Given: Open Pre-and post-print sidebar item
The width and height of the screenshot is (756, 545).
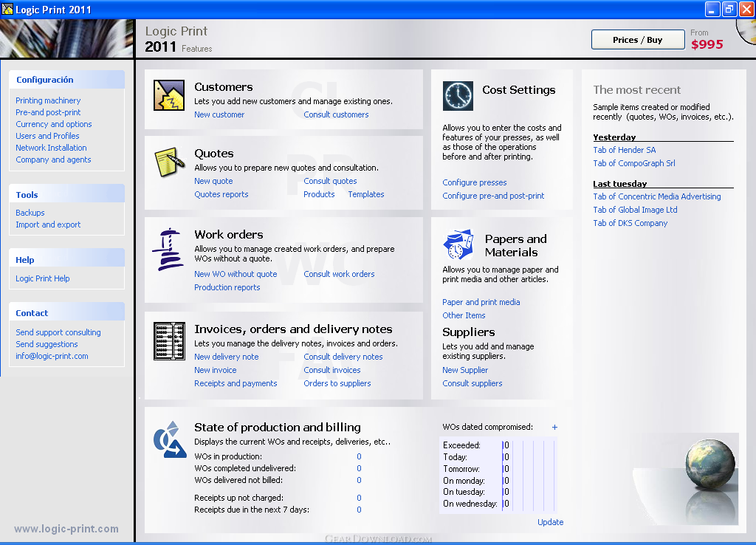Looking at the screenshot, I should click(48, 112).
